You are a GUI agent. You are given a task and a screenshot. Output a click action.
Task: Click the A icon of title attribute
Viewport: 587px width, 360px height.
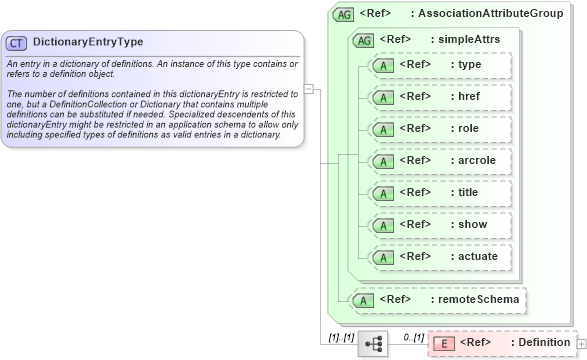[383, 194]
